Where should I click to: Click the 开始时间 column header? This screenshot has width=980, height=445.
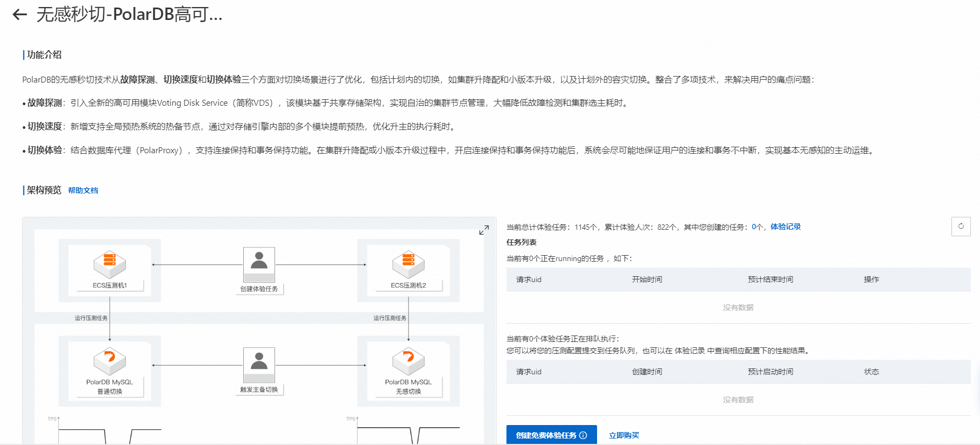tap(647, 279)
